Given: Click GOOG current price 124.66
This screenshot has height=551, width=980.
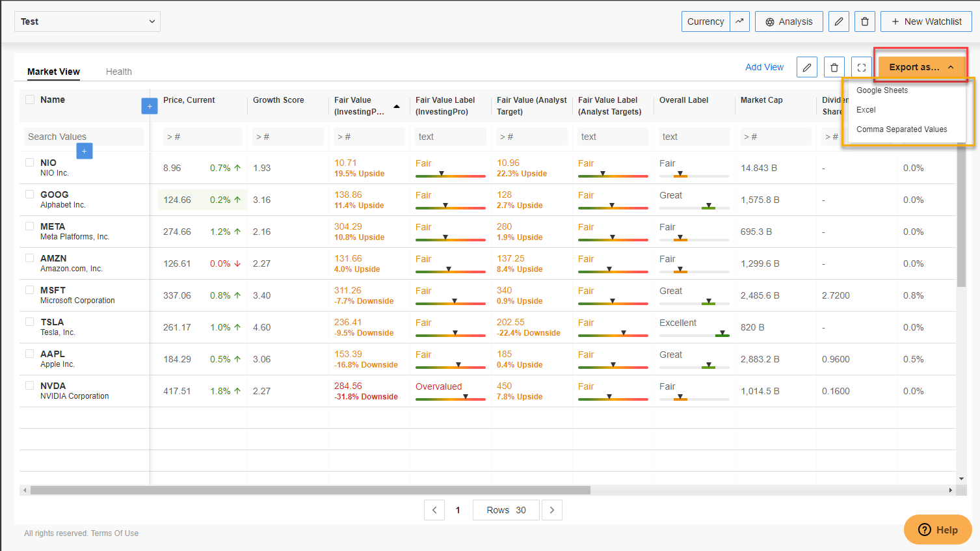Looking at the screenshot, I should (x=177, y=200).
